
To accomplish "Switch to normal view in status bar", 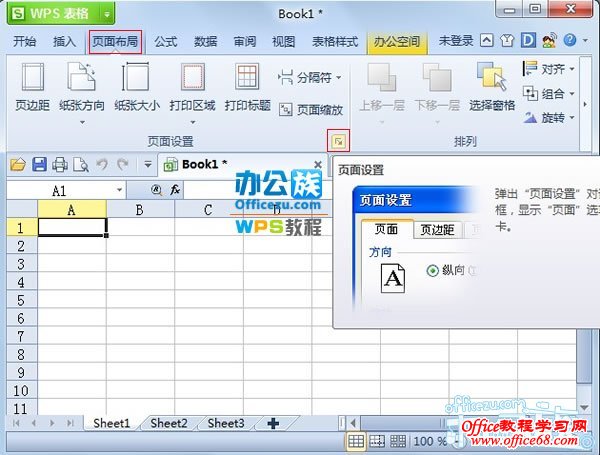I will point(356,441).
